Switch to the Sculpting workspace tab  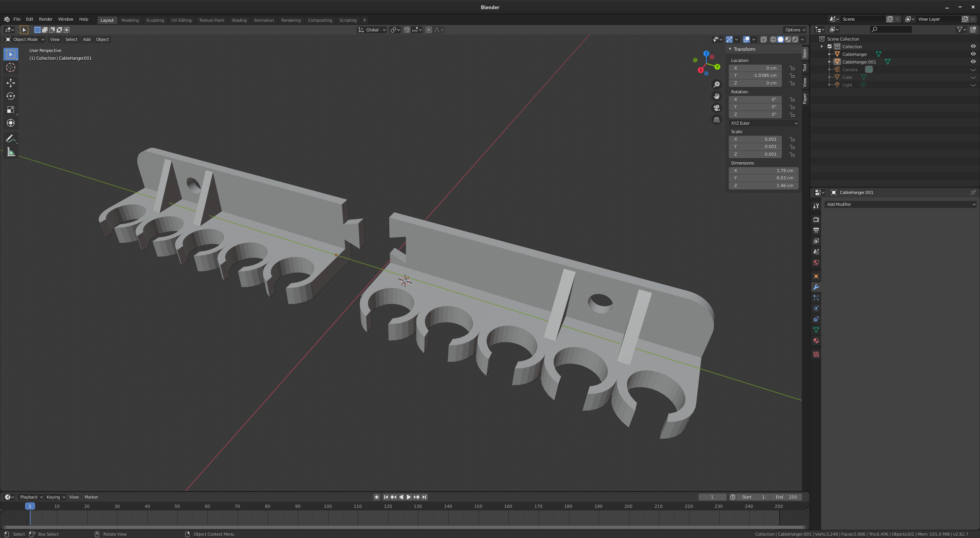[x=155, y=20]
